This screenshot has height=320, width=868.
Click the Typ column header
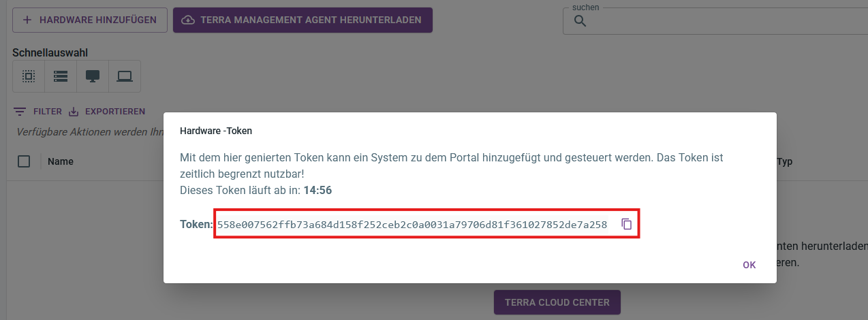784,162
